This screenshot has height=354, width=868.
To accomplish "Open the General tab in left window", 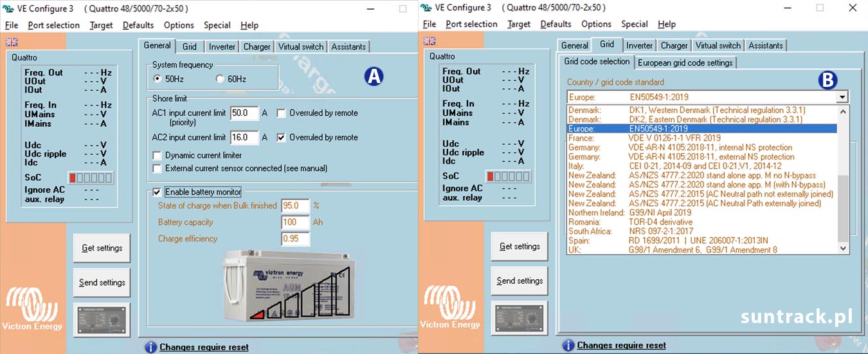I will (158, 45).
